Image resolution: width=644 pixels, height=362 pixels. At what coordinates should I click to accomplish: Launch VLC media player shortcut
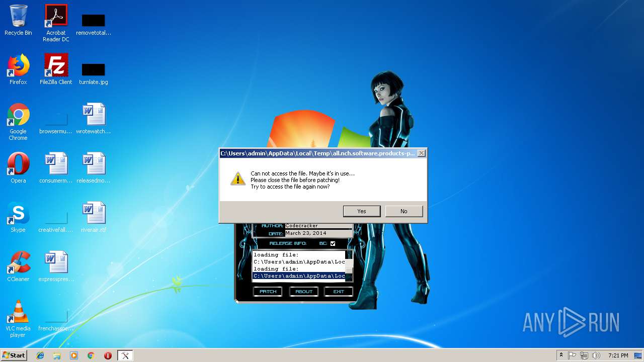18,319
